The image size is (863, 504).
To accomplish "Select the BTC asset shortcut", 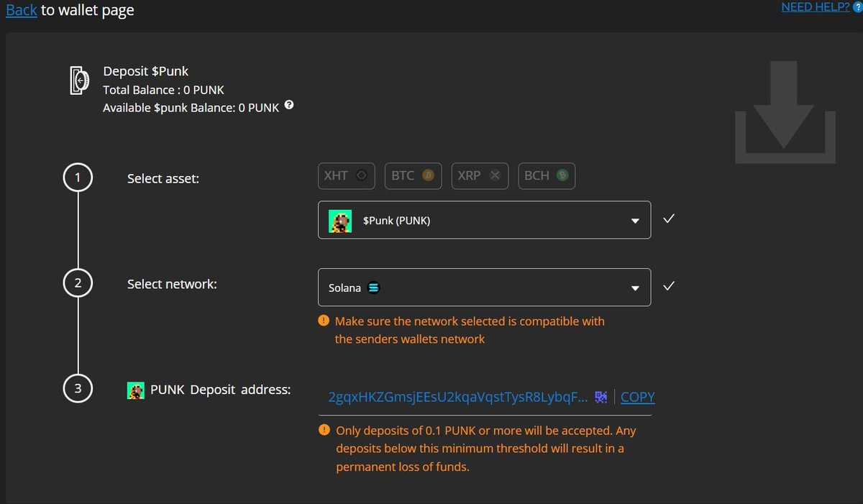I will pos(413,175).
